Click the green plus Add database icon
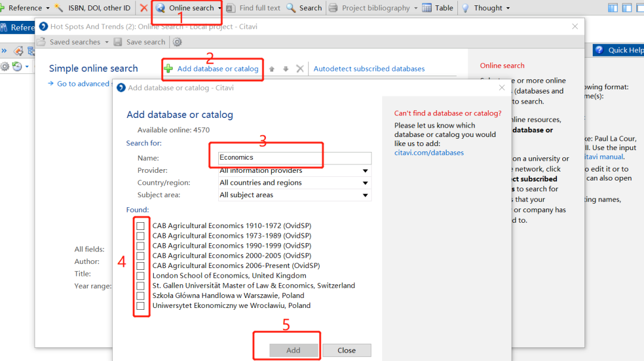 coord(168,69)
